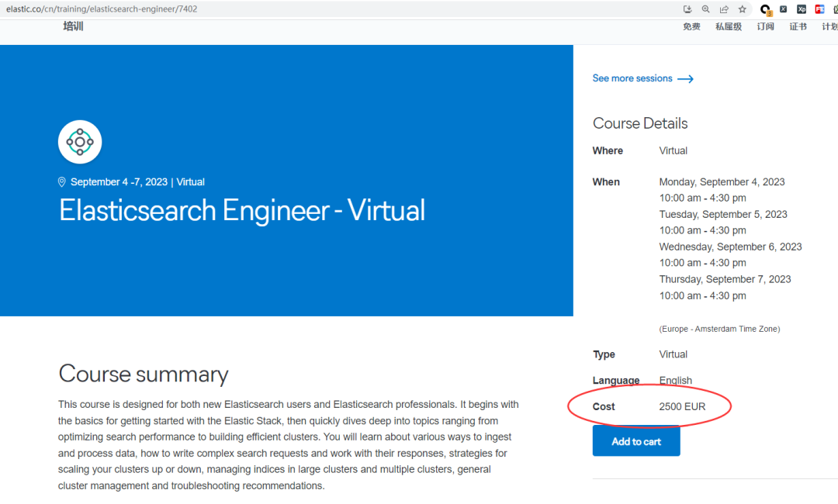Click the dark X extension icon
The width and height of the screenshot is (838, 504).
(x=784, y=9)
